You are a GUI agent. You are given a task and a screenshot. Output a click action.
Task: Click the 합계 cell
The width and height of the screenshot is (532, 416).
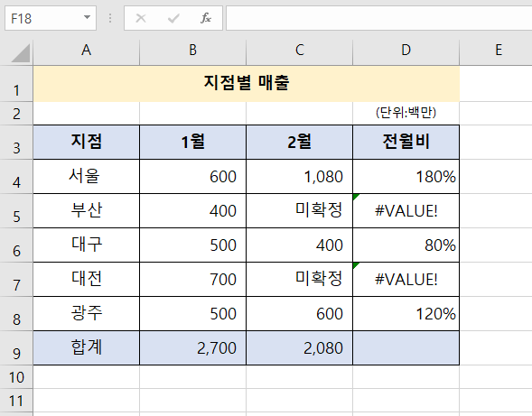tap(86, 347)
